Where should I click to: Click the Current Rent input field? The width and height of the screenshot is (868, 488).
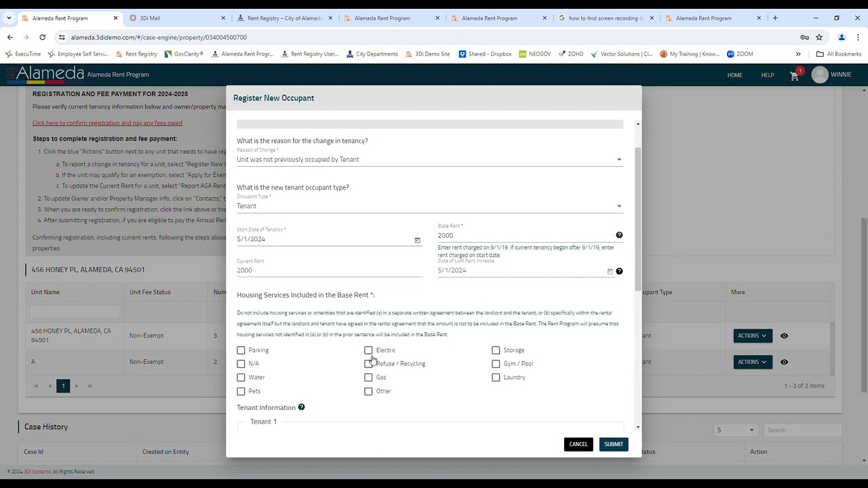coord(329,270)
